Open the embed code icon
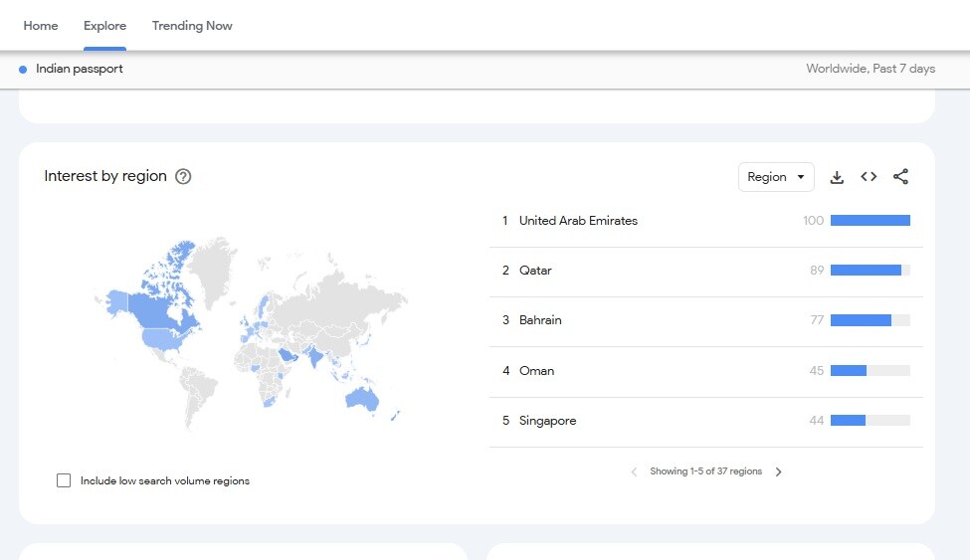The width and height of the screenshot is (970, 560). pos(869,177)
